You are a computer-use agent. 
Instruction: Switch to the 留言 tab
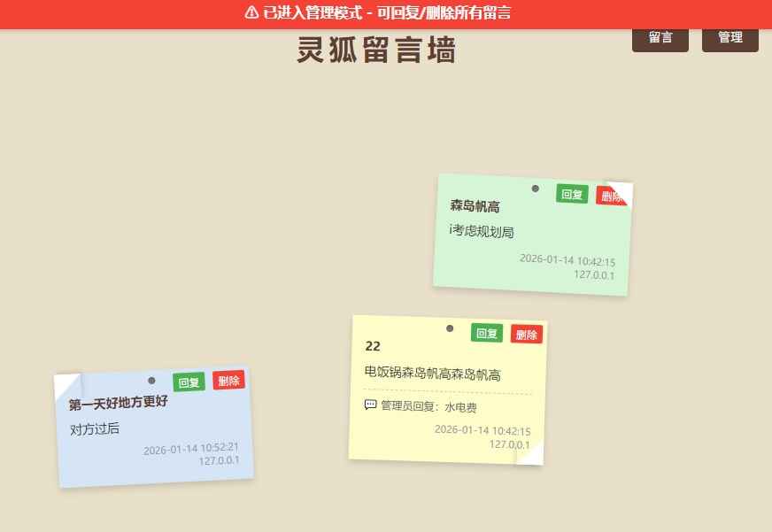click(660, 37)
